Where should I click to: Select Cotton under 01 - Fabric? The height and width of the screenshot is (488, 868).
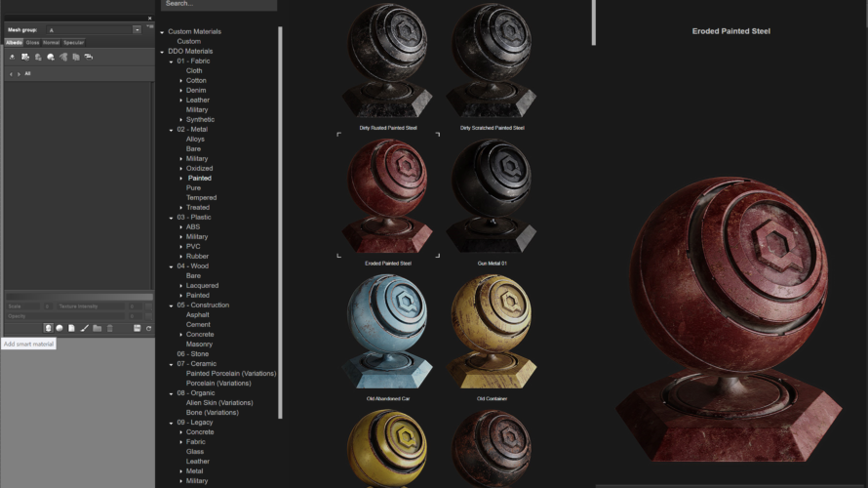196,80
